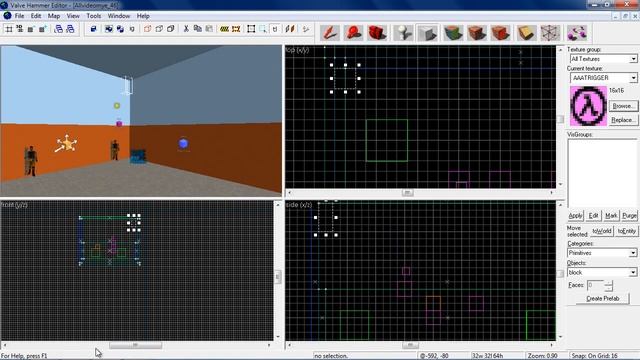Activate the wireframe Vertex manipulation tool
640x360 pixels.
tap(550, 33)
